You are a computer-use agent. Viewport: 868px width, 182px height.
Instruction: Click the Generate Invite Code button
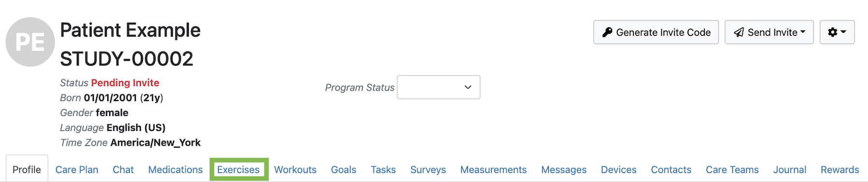point(656,32)
